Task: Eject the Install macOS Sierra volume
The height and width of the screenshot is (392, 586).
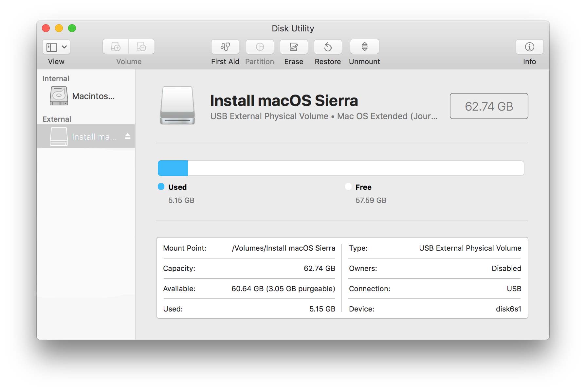Action: [128, 136]
